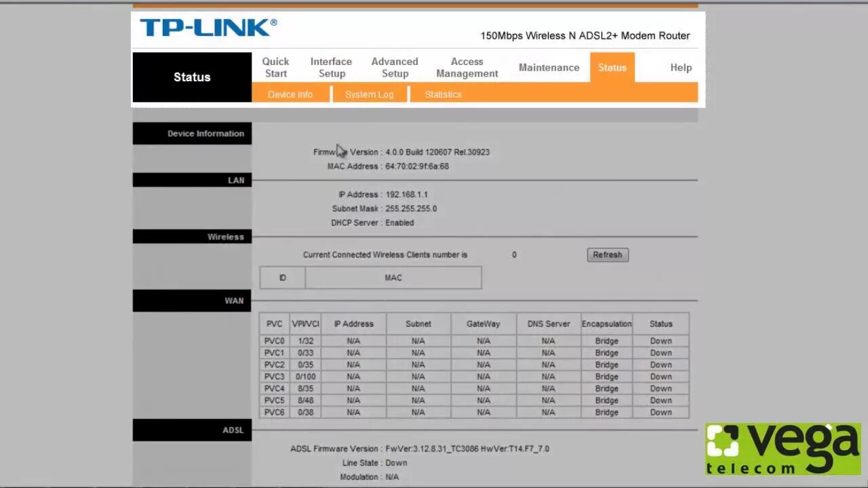Click the Wireless section header

[192, 237]
